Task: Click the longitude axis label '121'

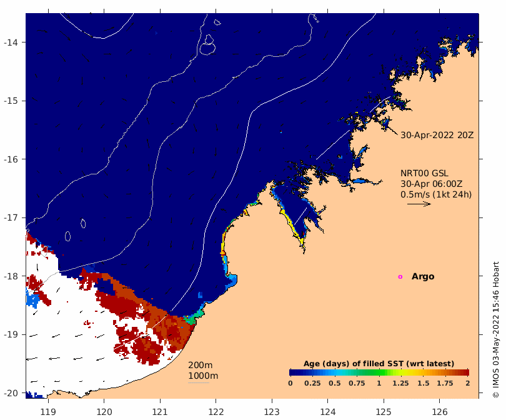Action: point(160,412)
